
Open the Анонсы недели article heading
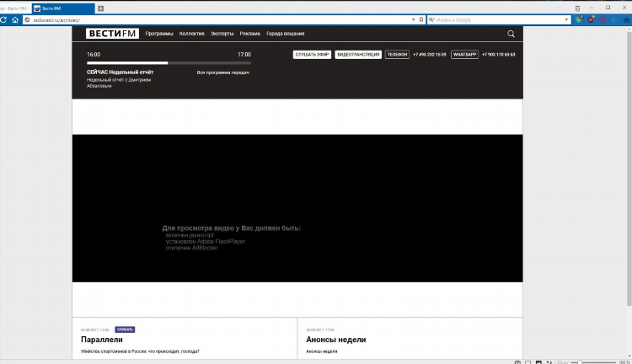336,340
